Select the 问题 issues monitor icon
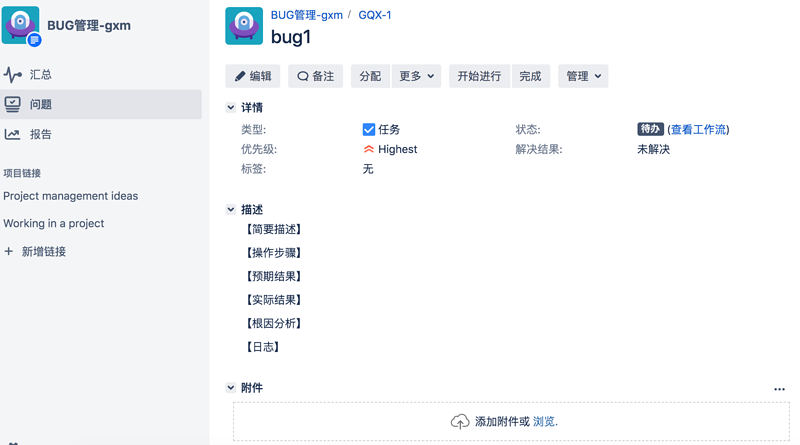Viewport: 800px width, 445px height. 13,104
